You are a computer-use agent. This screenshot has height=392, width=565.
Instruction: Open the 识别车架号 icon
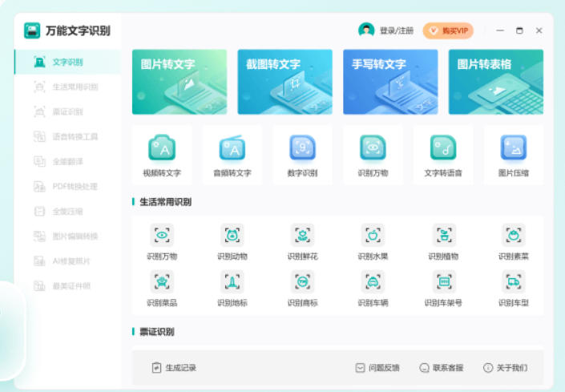click(443, 281)
